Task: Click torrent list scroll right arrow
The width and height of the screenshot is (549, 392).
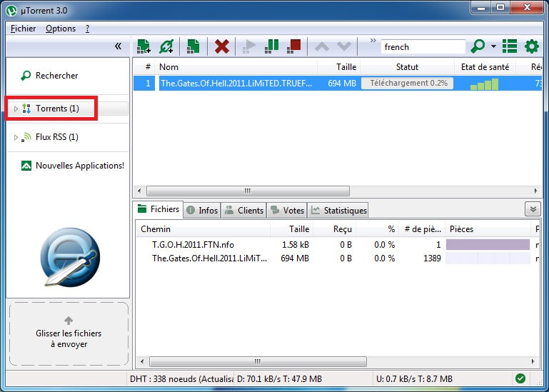Action: (535, 191)
